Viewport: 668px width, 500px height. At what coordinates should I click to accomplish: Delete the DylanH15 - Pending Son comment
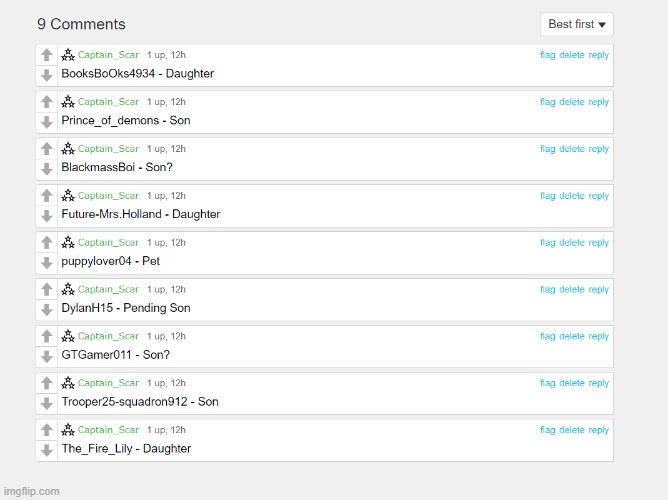point(572,290)
